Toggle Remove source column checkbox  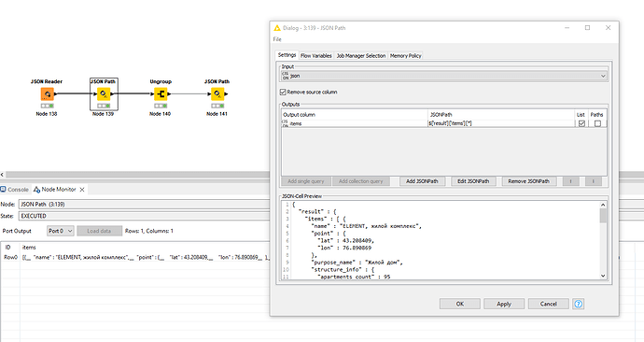283,93
